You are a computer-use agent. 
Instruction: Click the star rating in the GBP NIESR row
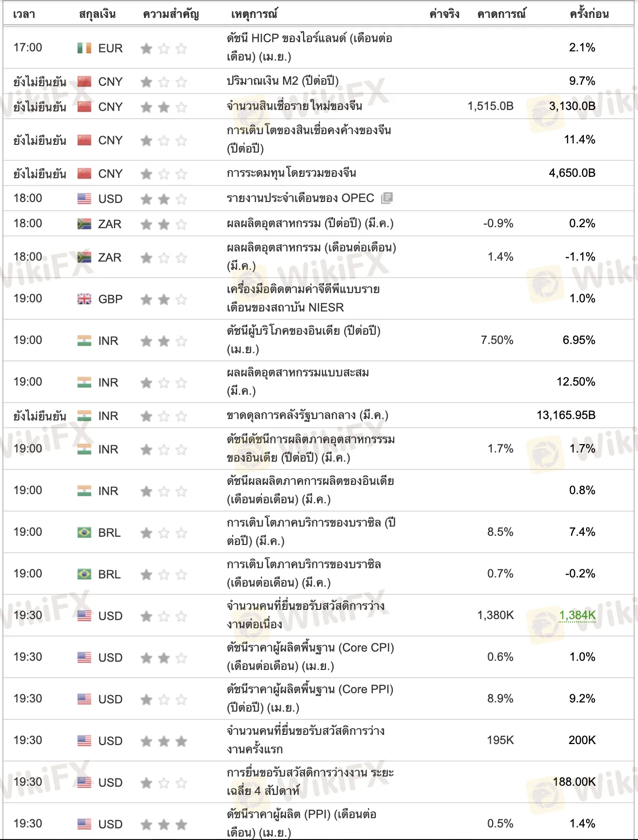(163, 299)
